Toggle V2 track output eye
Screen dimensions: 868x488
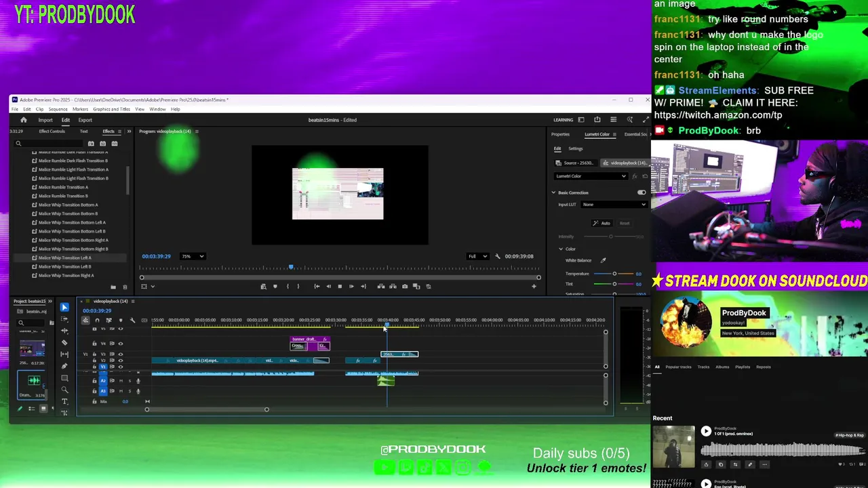click(x=121, y=361)
